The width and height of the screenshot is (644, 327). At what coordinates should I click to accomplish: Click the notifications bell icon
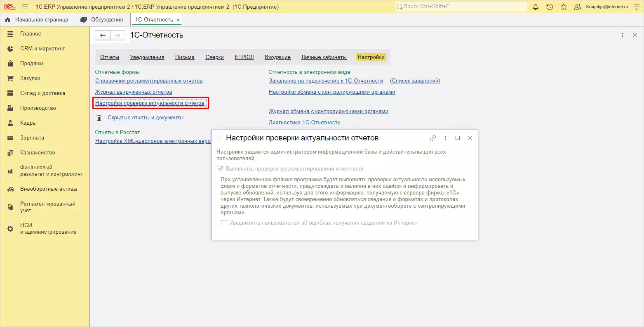tap(536, 7)
